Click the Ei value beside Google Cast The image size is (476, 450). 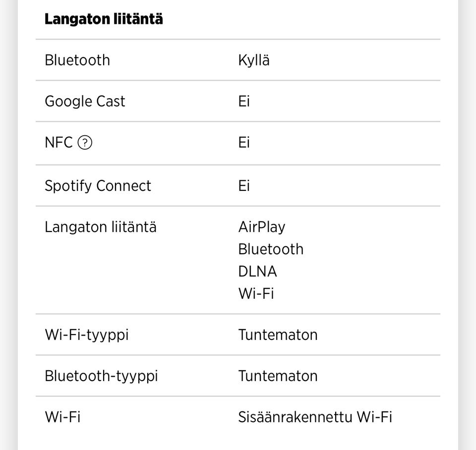click(x=244, y=101)
